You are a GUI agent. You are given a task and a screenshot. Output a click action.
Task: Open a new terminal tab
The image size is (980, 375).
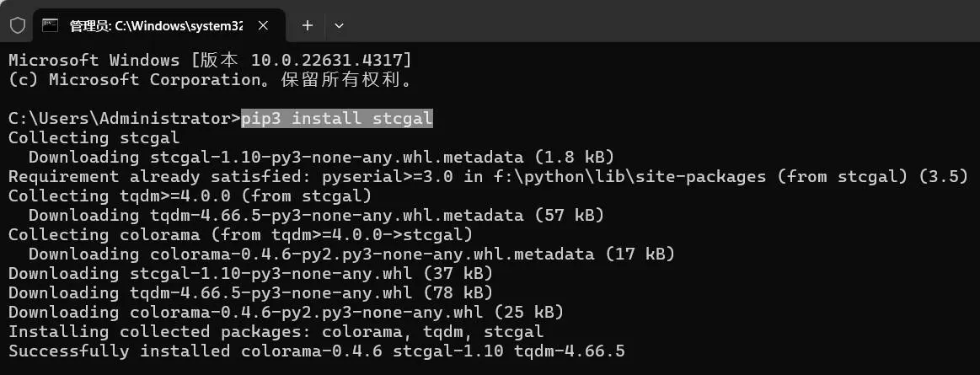[x=308, y=25]
